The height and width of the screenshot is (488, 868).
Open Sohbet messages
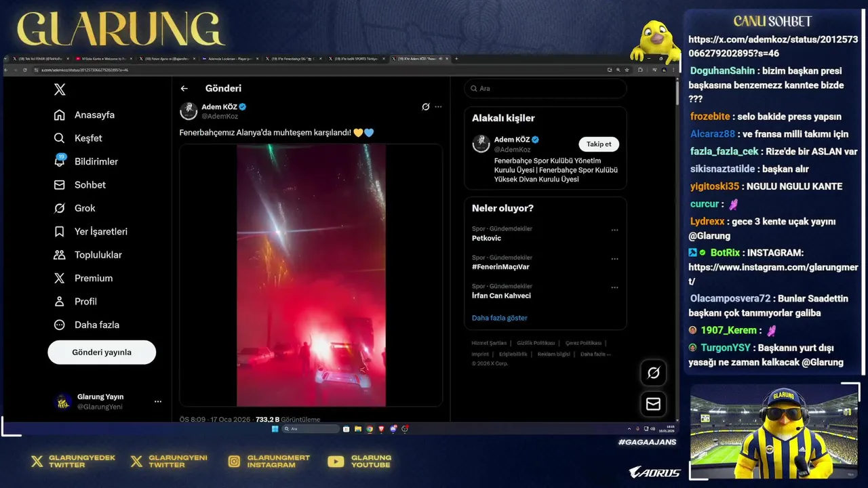point(80,185)
